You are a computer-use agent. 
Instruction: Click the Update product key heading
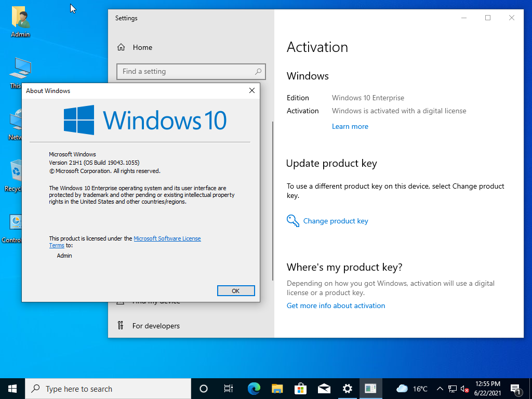pos(331,164)
